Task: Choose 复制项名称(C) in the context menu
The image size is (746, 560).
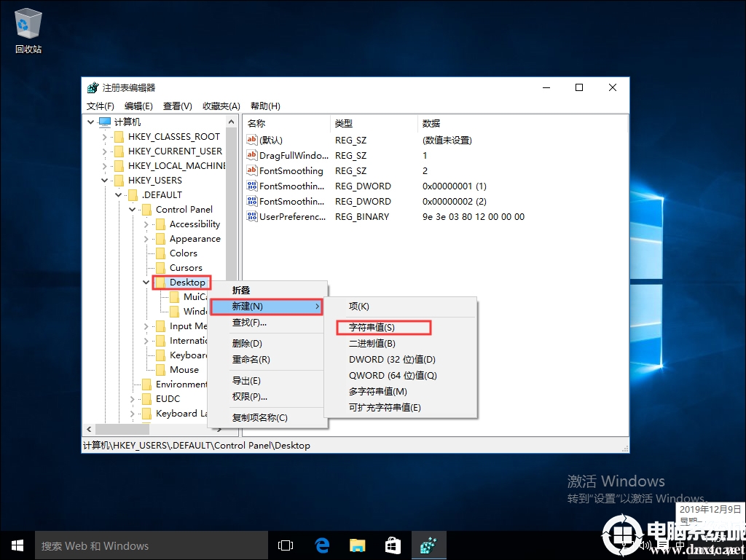Action: click(x=268, y=417)
